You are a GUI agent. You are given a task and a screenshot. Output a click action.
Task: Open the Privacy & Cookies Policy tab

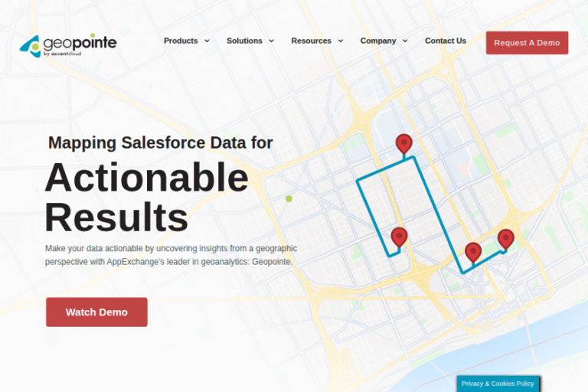(498, 384)
